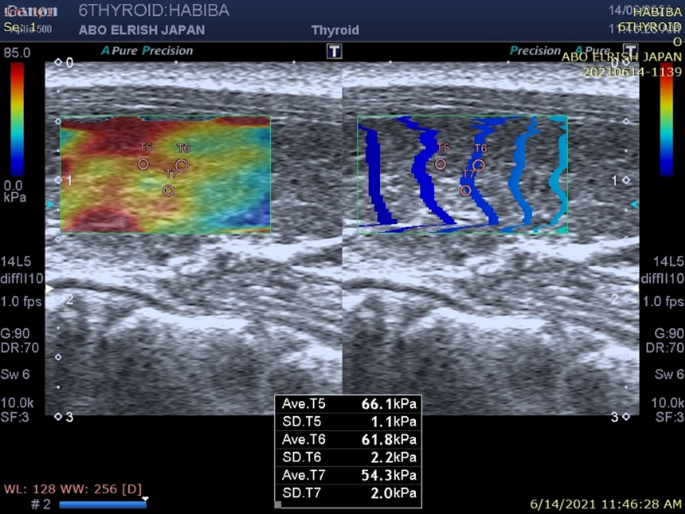This screenshot has width=685, height=514.
Task: Click the left 1.0 fps frame rate value
Action: [21, 302]
